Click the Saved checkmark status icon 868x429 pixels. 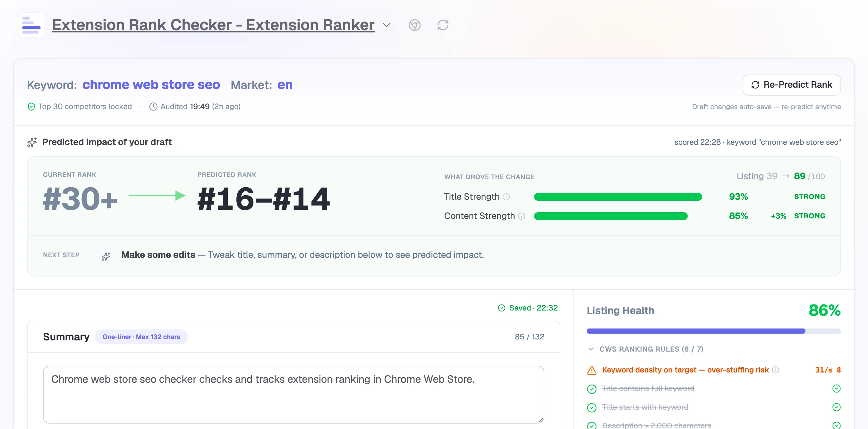tap(501, 308)
